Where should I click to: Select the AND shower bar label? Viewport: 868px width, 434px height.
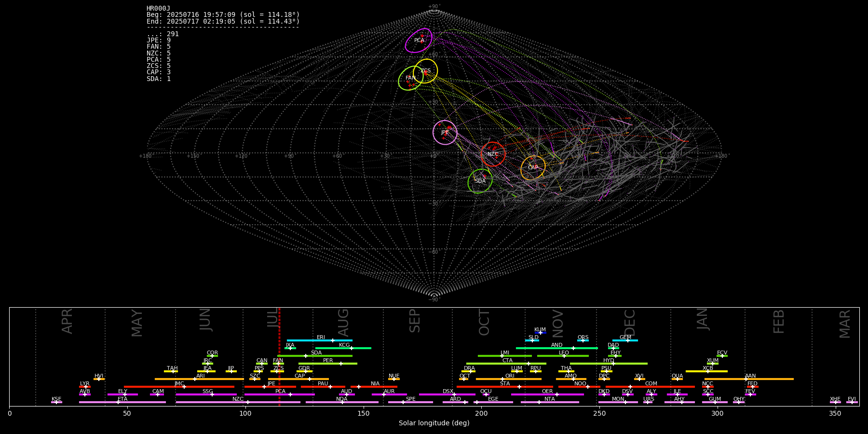(x=556, y=345)
